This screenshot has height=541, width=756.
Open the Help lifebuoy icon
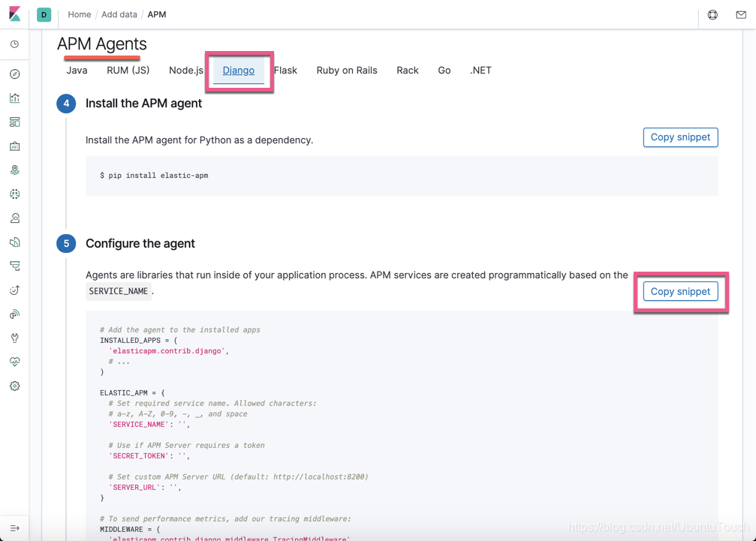tap(712, 15)
